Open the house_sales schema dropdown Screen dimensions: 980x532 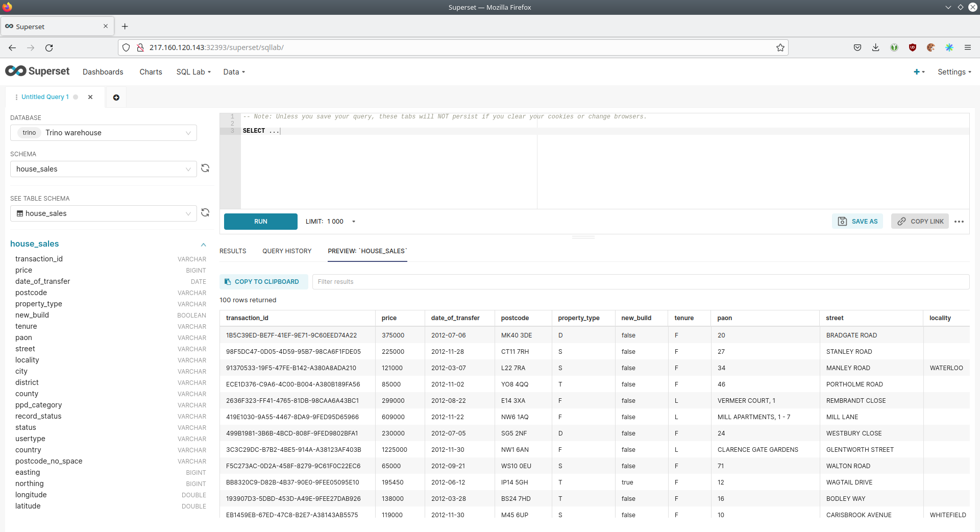click(x=104, y=169)
